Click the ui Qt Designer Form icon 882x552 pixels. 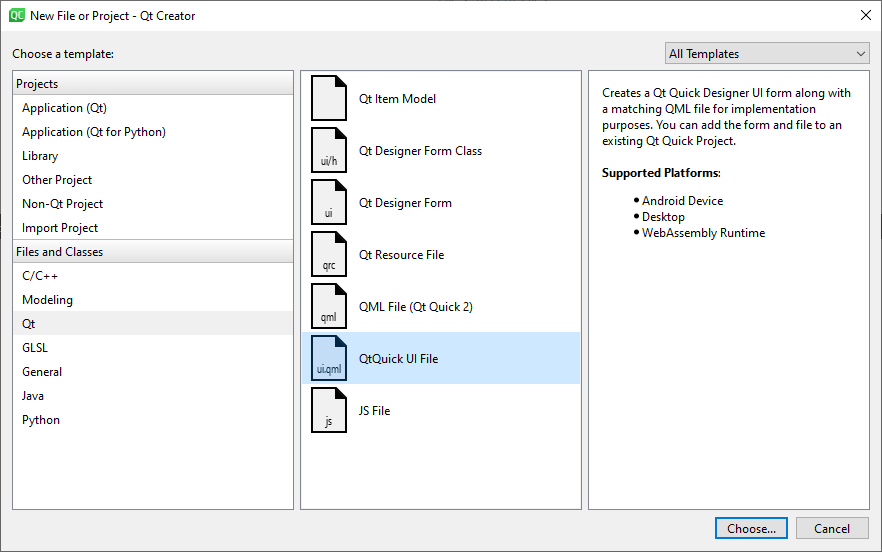pos(329,203)
